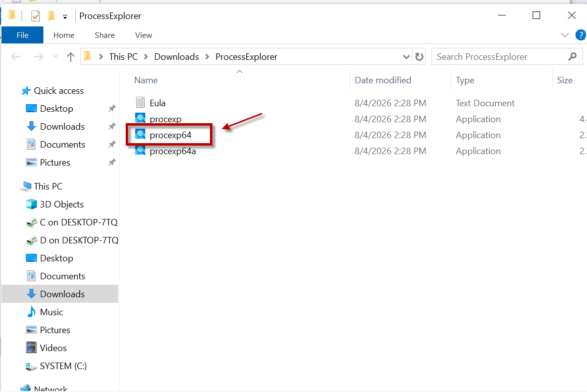
Task: Click the procexp application icon
Action: pos(140,118)
